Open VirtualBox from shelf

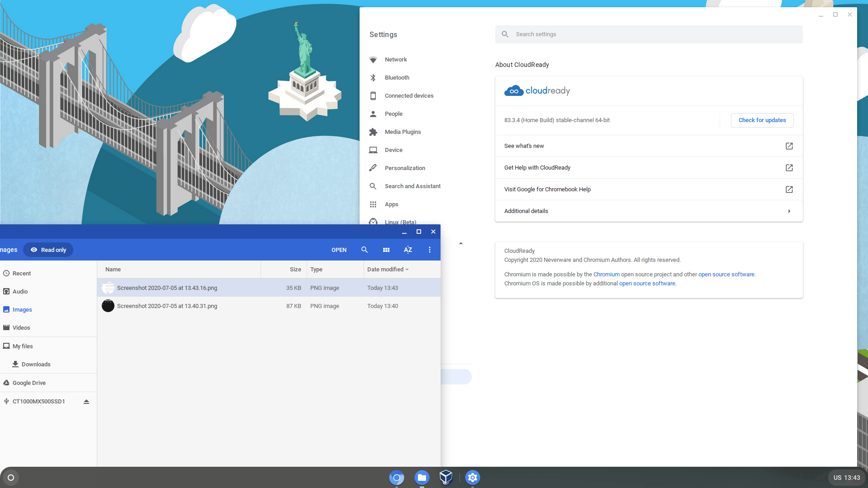pyautogui.click(x=446, y=478)
